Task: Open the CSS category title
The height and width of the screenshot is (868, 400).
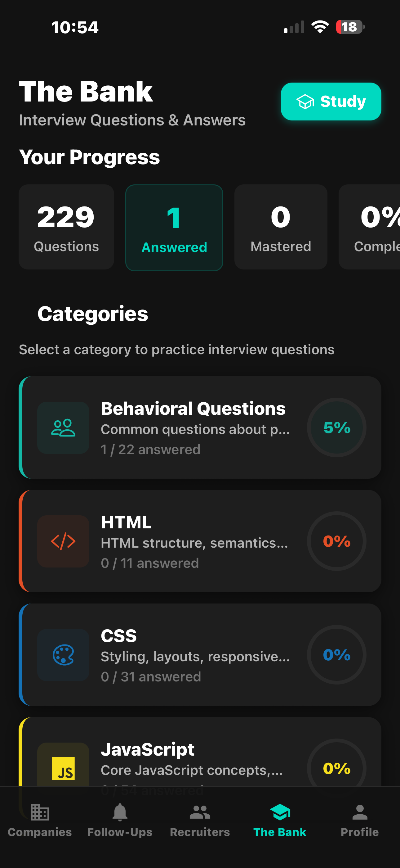Action: coord(119,636)
